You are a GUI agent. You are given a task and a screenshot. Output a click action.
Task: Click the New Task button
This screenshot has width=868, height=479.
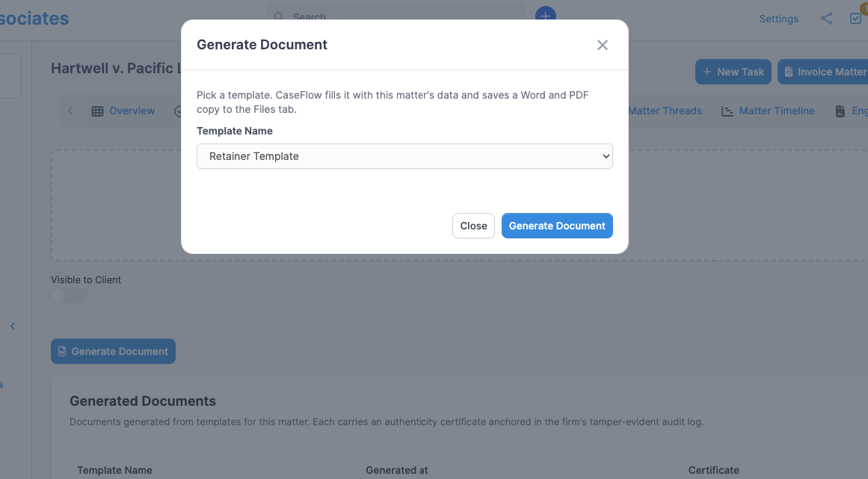[x=733, y=72]
